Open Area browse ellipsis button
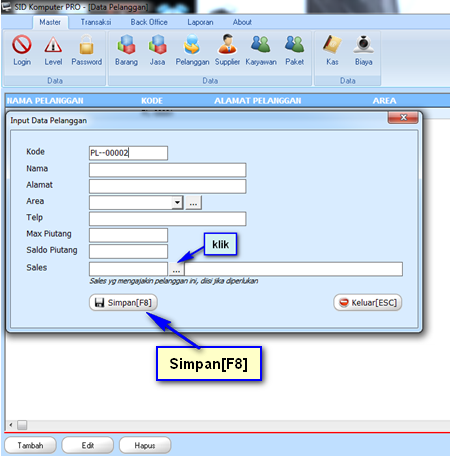This screenshot has height=456, width=450. pos(193,202)
